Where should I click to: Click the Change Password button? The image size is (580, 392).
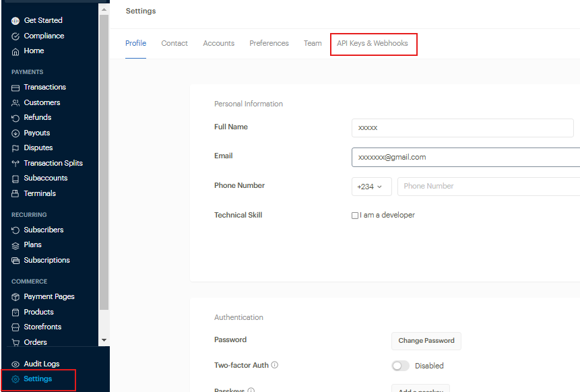click(x=426, y=341)
